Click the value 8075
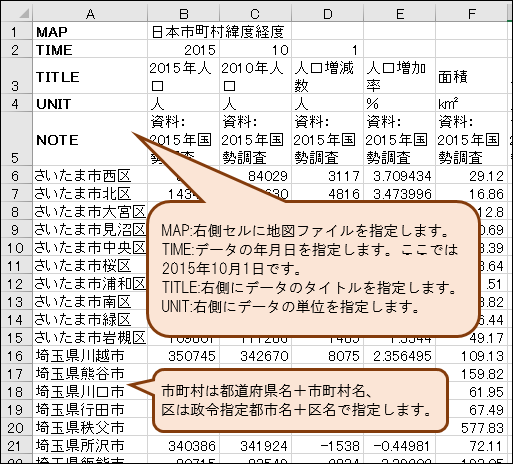Viewport: 513px width, 464px height. (344, 356)
